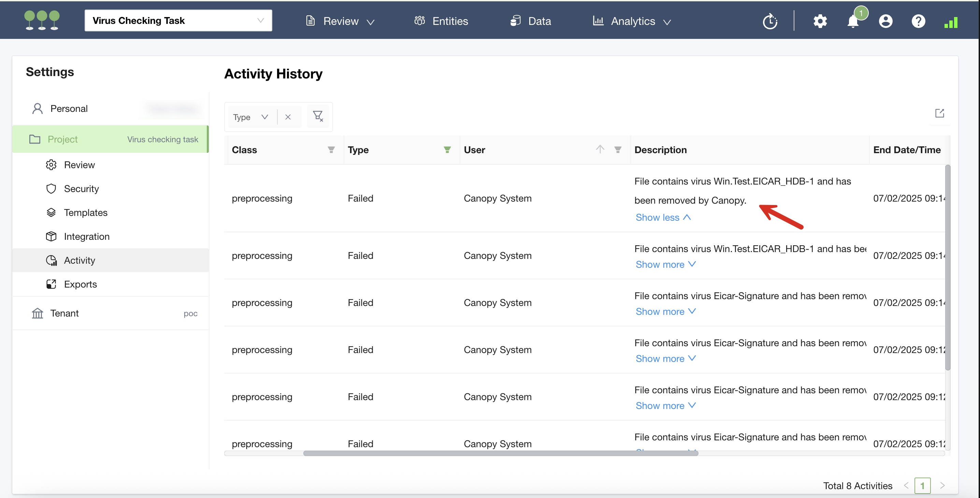Remove the Type filter with X
980x498 pixels.
point(288,117)
